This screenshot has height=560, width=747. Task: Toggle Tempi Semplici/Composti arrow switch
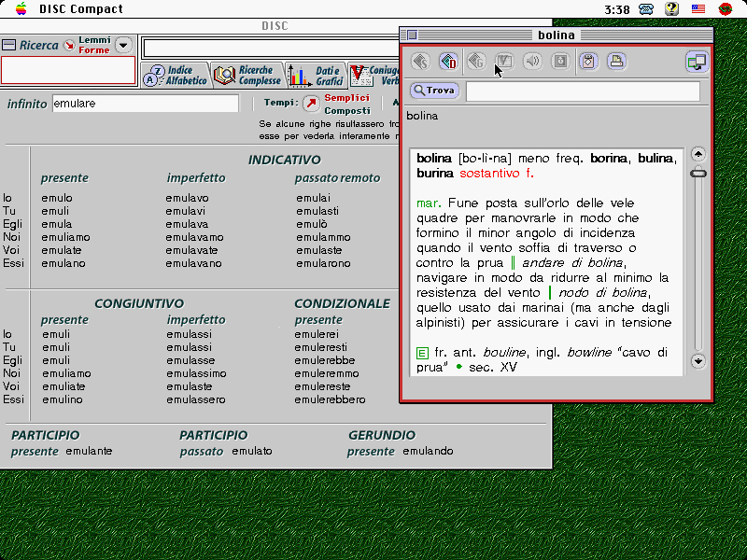coord(311,104)
